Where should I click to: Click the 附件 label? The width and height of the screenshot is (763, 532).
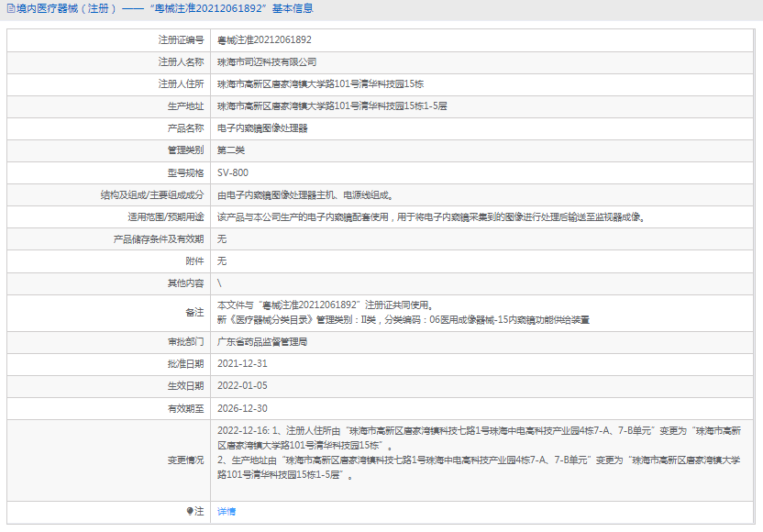(194, 261)
